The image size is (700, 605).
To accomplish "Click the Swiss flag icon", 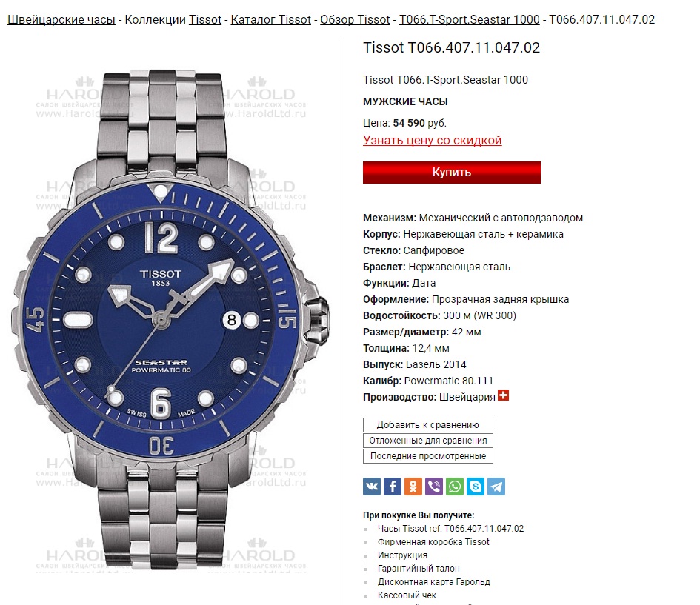I will (503, 395).
